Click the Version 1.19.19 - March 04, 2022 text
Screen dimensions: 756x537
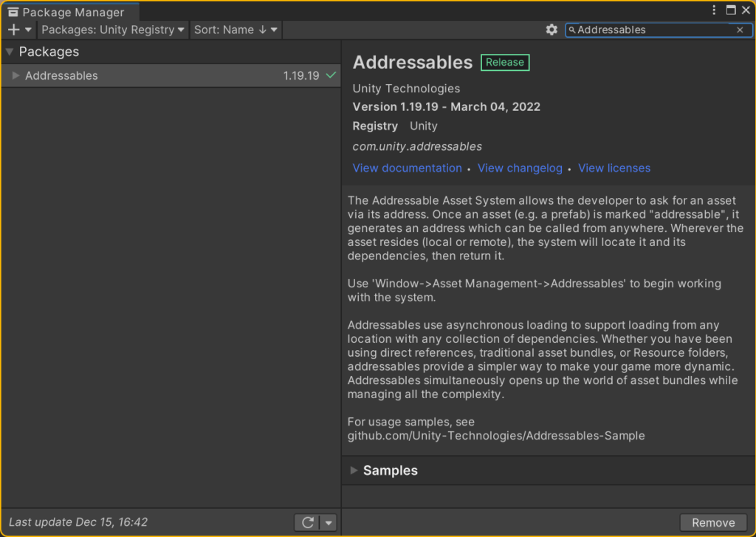[446, 107]
